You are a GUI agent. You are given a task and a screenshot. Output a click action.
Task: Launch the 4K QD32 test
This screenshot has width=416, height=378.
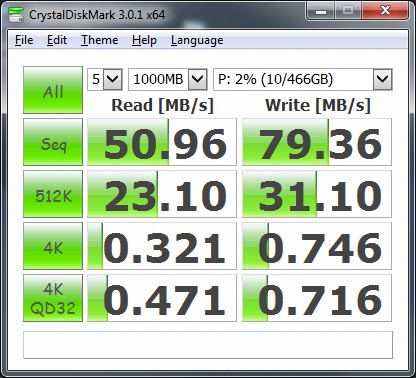[53, 298]
